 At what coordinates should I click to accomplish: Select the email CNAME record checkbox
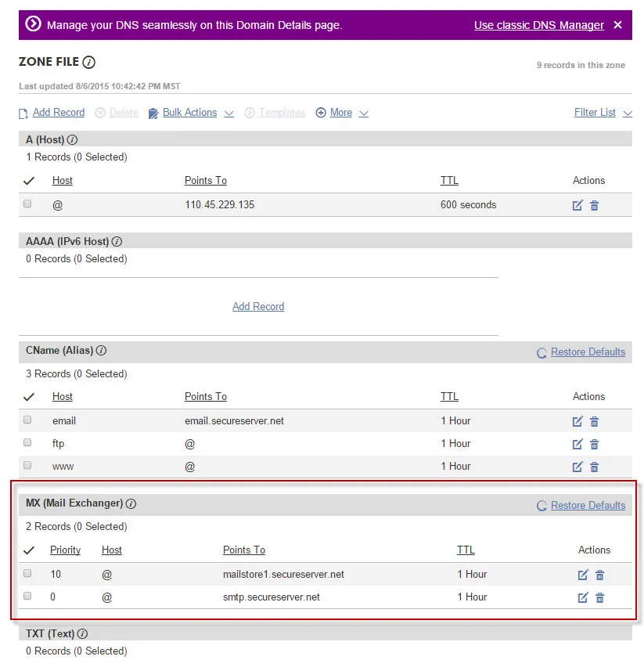coord(28,420)
